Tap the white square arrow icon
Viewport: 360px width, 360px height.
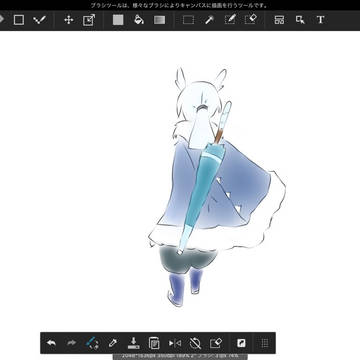[x=241, y=343]
